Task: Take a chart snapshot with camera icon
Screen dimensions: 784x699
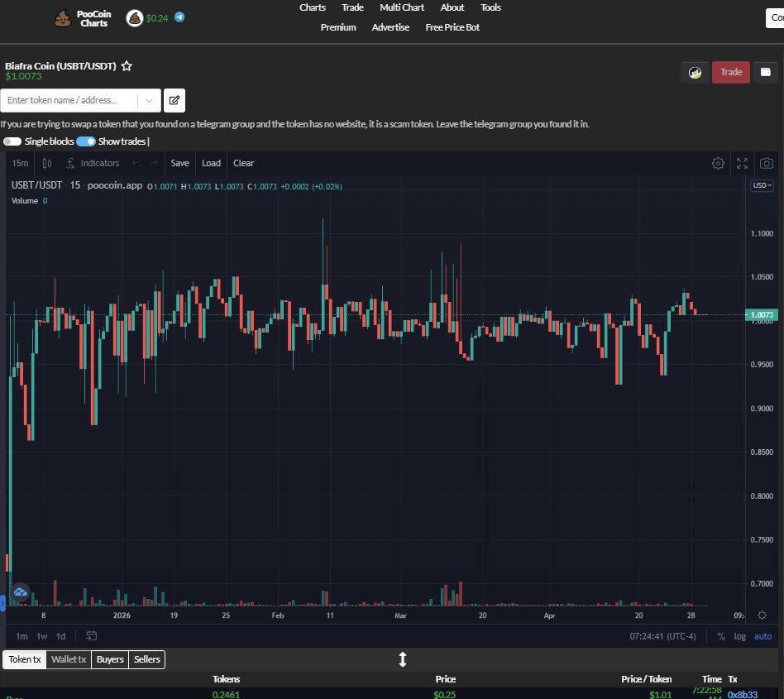Action: point(767,164)
